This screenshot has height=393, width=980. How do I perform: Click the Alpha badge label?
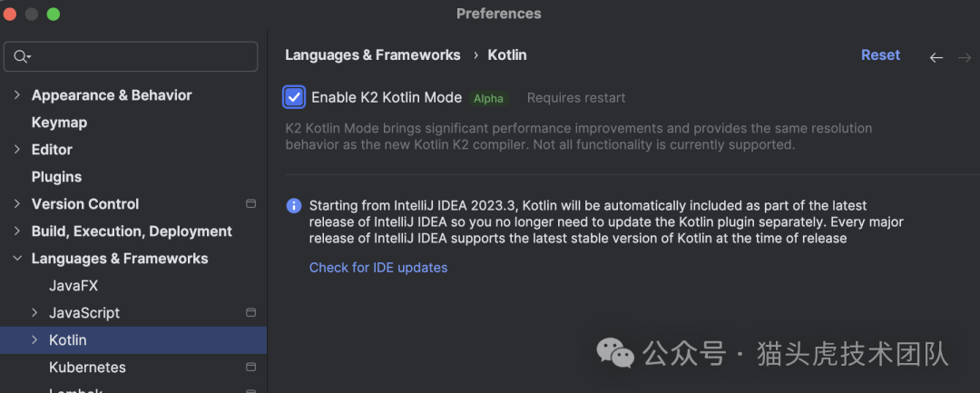click(x=488, y=98)
